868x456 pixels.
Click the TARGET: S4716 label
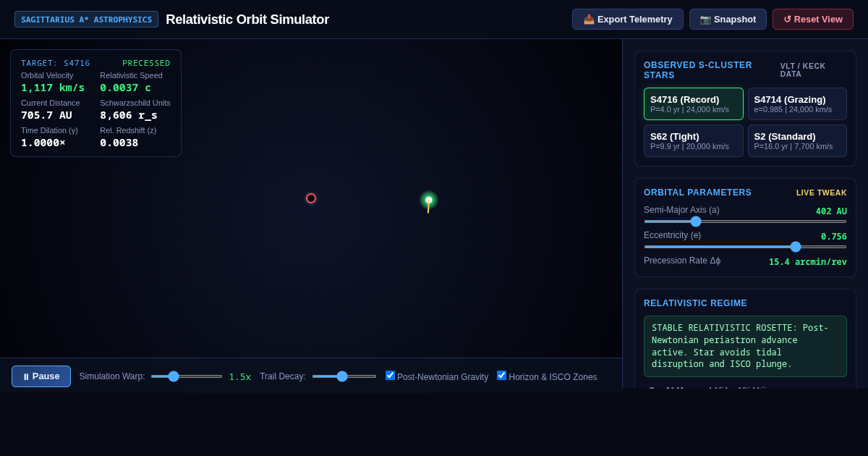[x=56, y=63]
